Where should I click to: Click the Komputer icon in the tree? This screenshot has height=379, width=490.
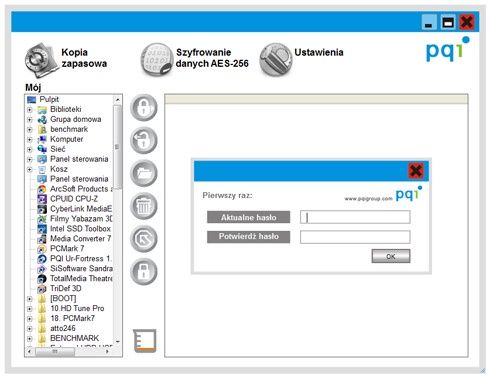(x=42, y=139)
